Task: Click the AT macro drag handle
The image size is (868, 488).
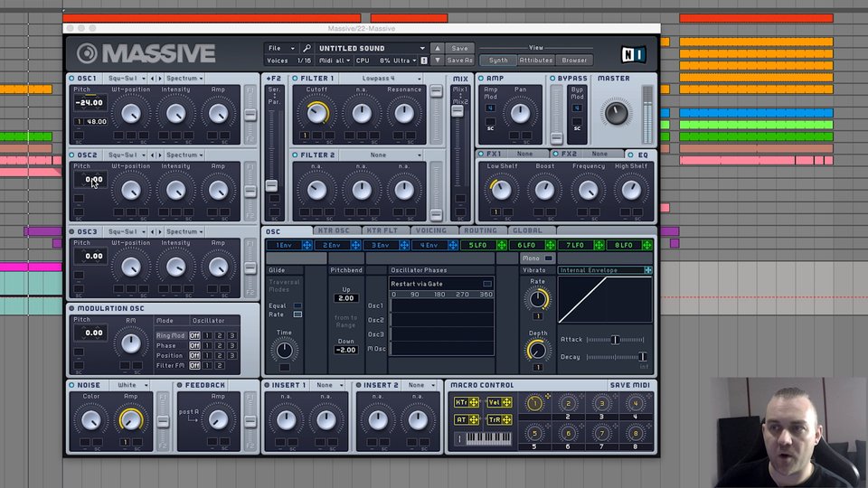Action: coord(474,420)
